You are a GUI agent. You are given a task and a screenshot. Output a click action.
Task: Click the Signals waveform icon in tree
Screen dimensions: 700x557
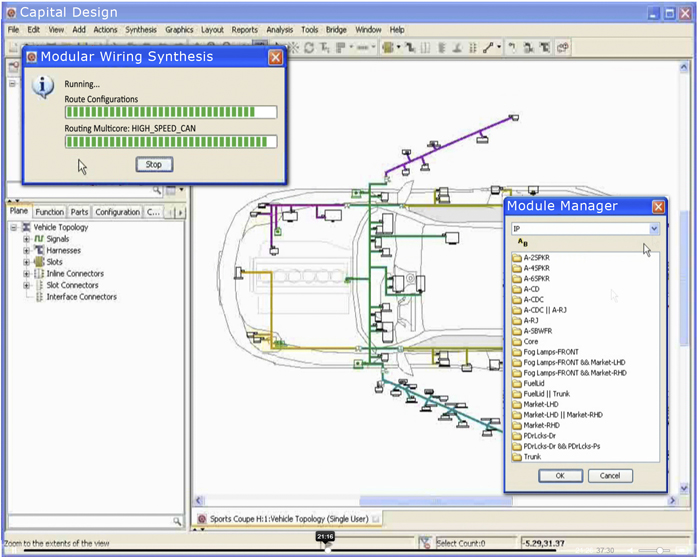pos(39,239)
